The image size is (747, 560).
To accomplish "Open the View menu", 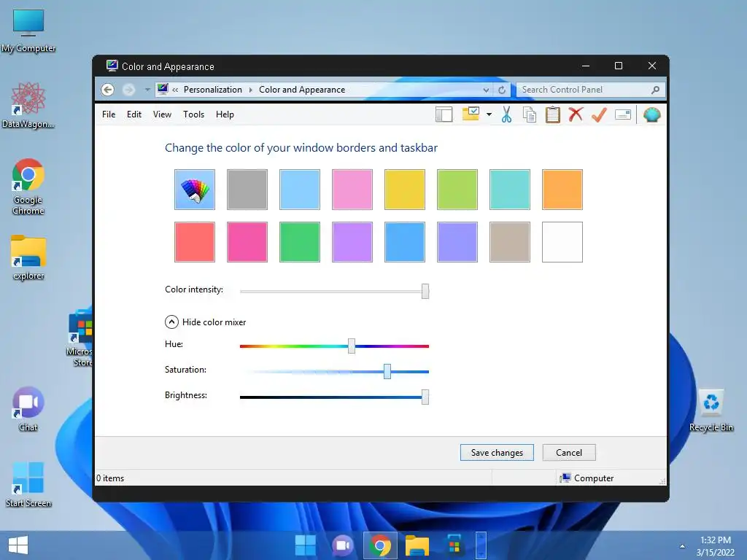I will pyautogui.click(x=162, y=114).
